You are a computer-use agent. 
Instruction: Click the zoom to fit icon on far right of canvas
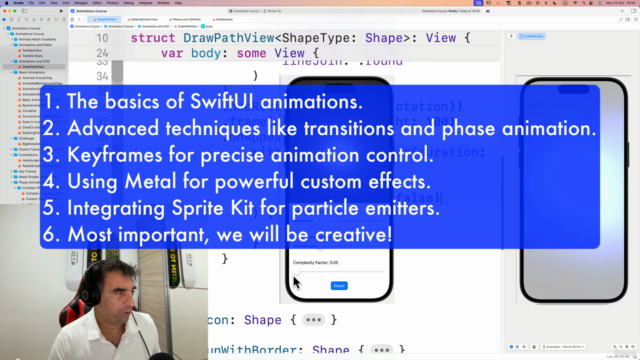pos(633,347)
